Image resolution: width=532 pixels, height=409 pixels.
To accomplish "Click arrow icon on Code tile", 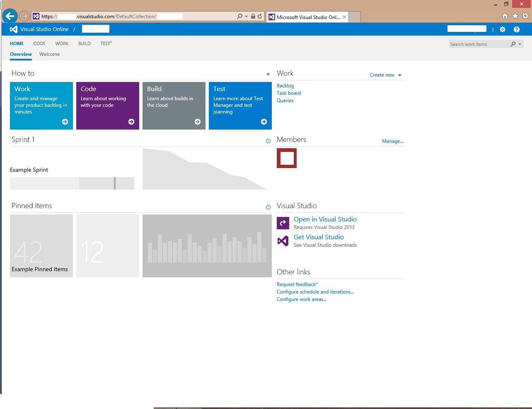I will tap(131, 122).
